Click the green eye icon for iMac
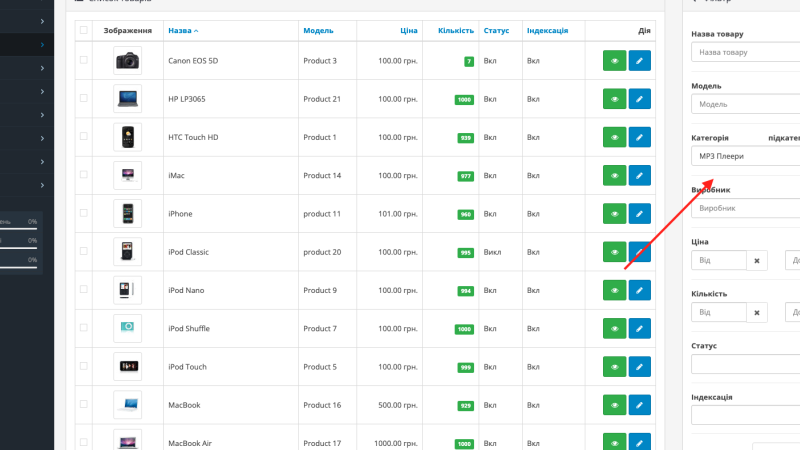Image resolution: width=800 pixels, height=450 pixels. [x=614, y=176]
